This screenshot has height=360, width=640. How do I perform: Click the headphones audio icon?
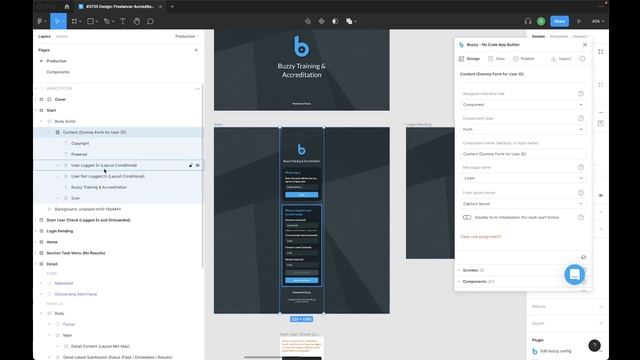[x=528, y=21]
